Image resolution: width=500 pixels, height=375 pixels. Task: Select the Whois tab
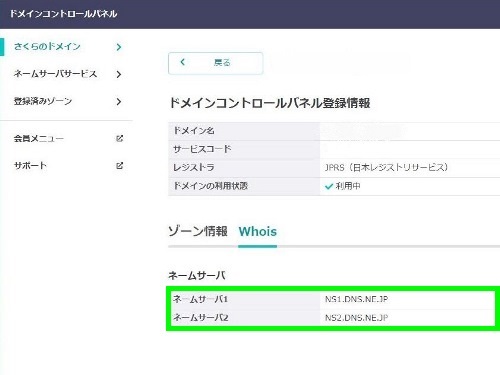(258, 231)
